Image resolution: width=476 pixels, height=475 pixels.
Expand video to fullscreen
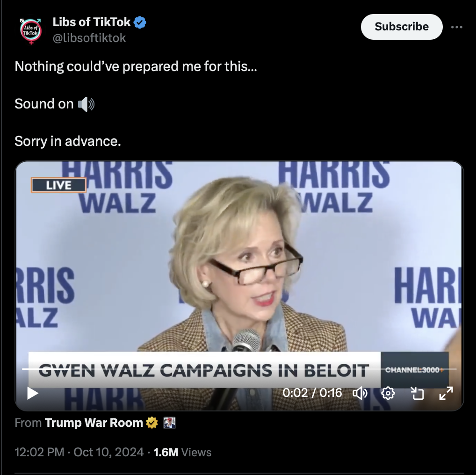point(446,393)
